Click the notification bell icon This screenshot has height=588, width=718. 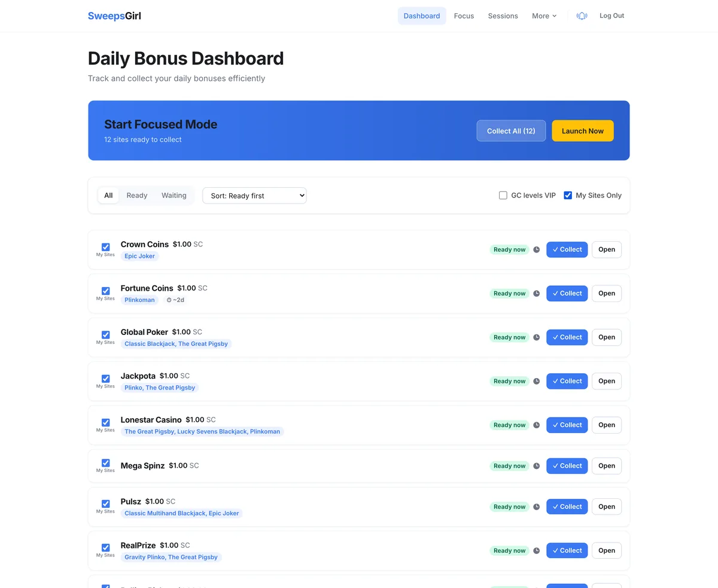(x=582, y=16)
